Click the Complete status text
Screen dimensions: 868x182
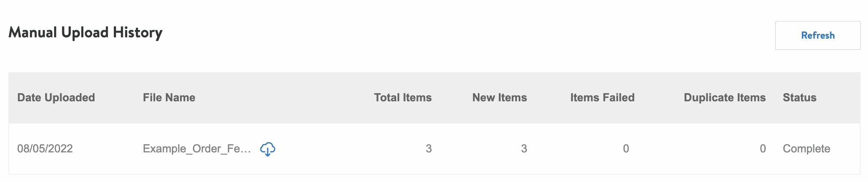pyautogui.click(x=806, y=149)
